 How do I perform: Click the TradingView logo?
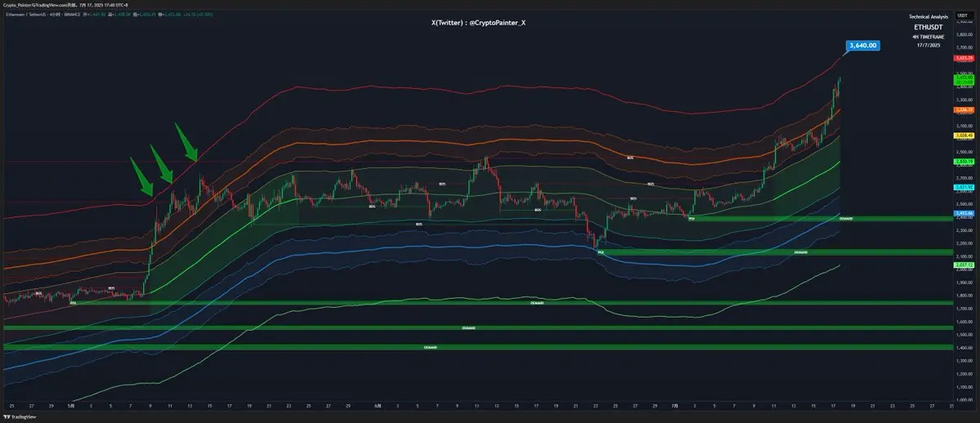18,416
